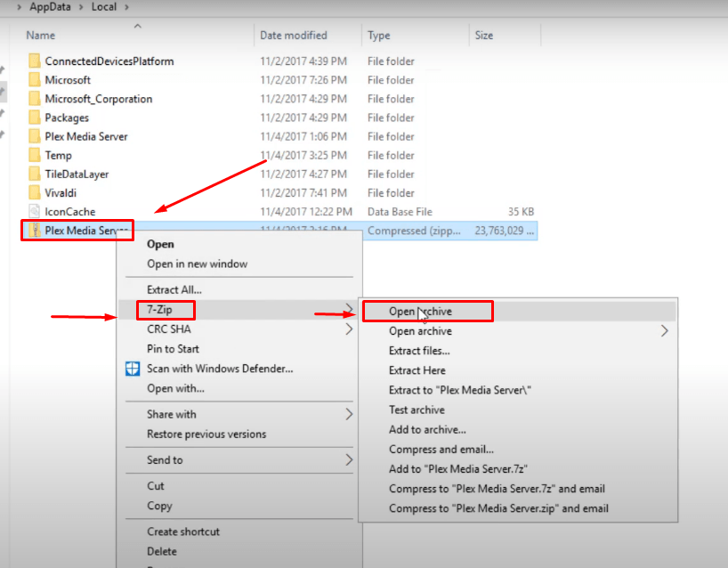
Task: Choose Compress to "Plex Media Server.zip" and email
Action: click(x=499, y=508)
